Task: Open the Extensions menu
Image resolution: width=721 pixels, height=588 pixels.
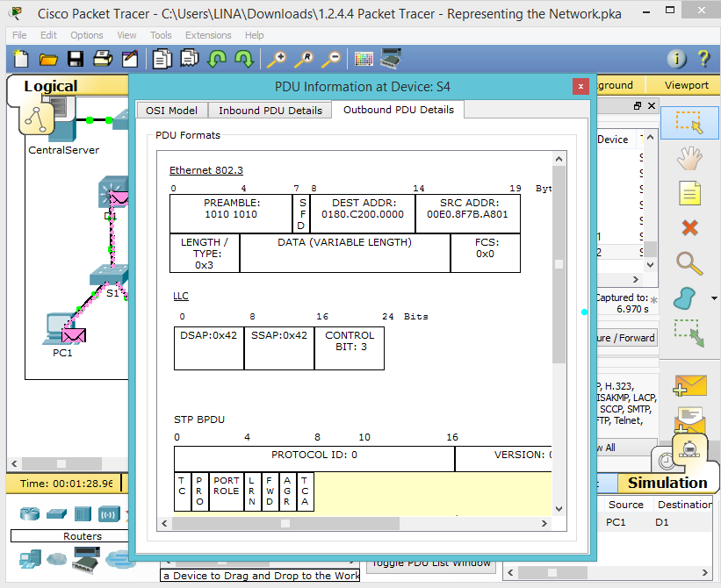Action: coord(208,35)
